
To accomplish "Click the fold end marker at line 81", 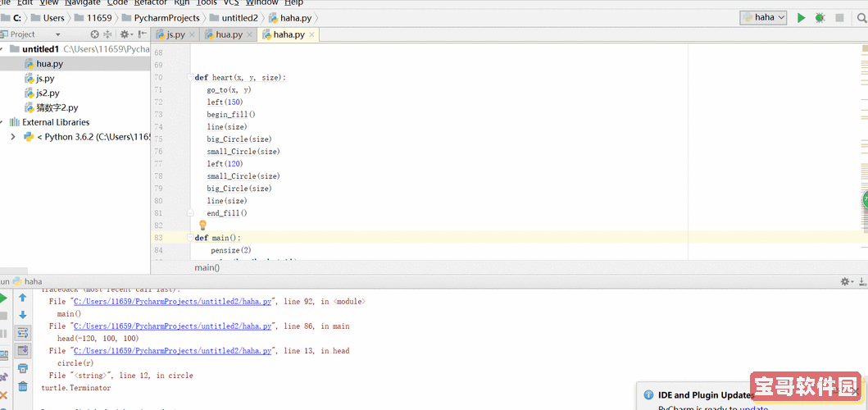I will (x=190, y=212).
